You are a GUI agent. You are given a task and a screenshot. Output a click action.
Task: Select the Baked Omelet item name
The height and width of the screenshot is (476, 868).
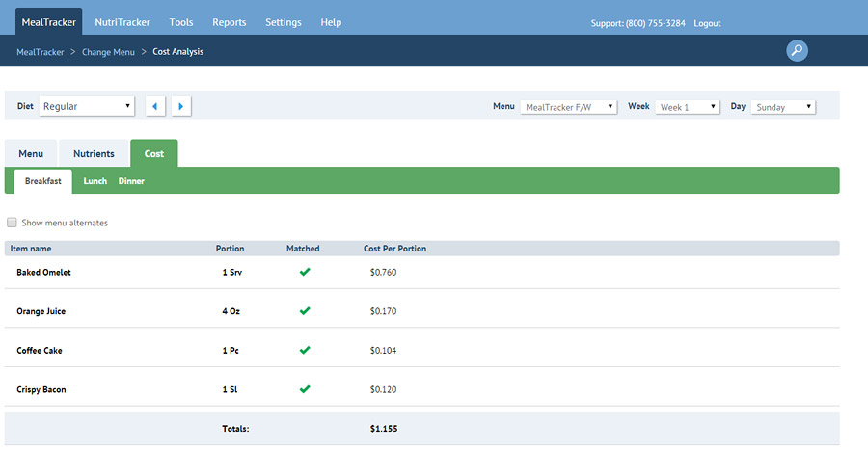pos(43,272)
